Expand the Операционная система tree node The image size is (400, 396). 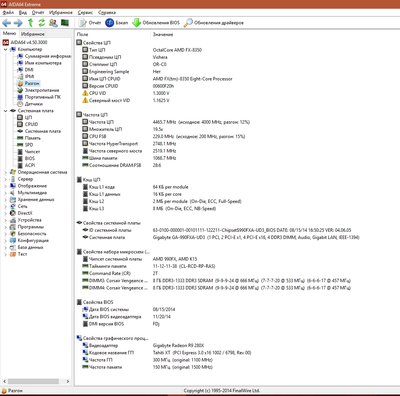click(x=5, y=172)
